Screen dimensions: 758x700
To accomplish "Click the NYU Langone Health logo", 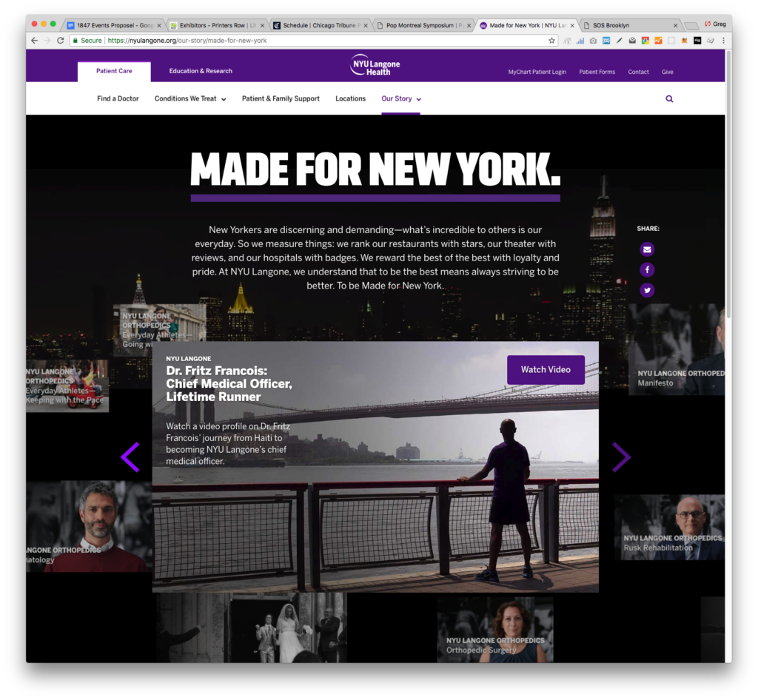I will [x=375, y=65].
